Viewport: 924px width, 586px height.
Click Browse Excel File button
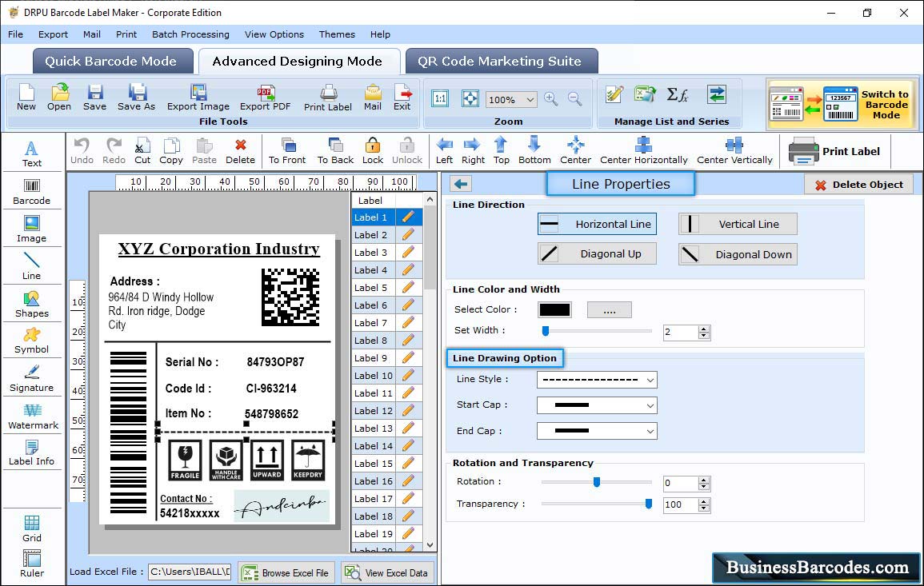(x=286, y=572)
